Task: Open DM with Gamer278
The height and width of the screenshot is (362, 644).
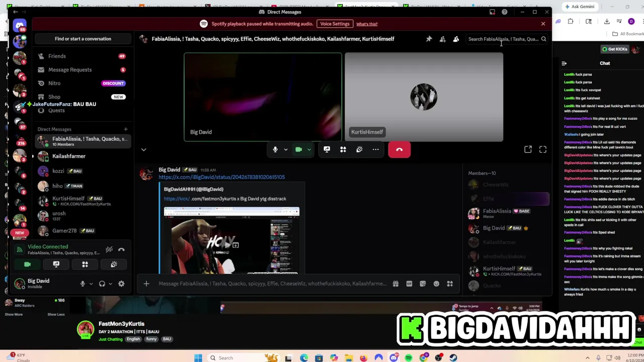Action: (x=83, y=231)
